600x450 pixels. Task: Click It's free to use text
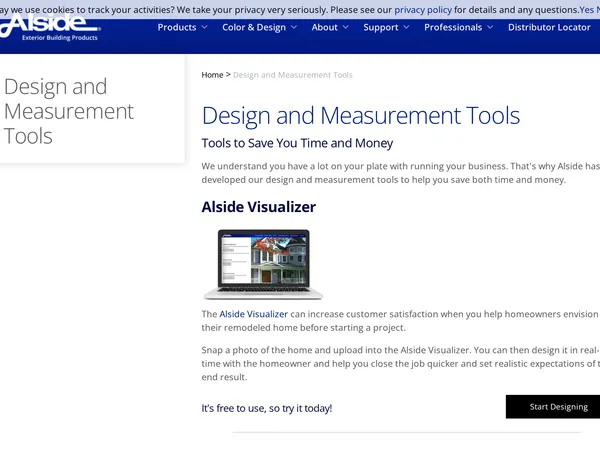point(267,408)
